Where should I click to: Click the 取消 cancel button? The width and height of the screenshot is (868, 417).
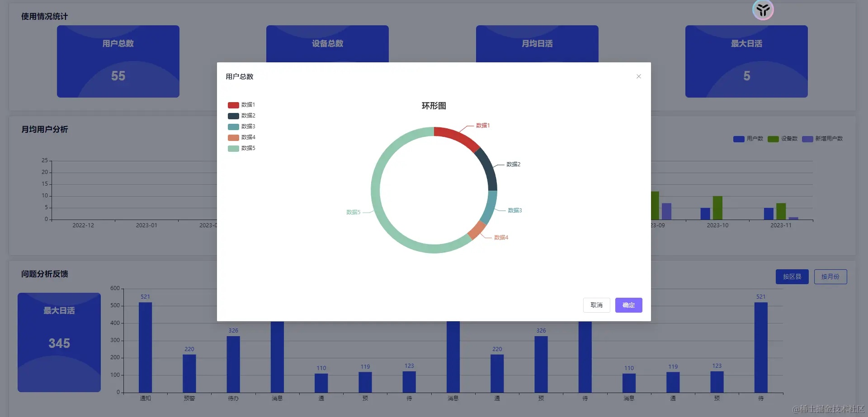(x=597, y=305)
